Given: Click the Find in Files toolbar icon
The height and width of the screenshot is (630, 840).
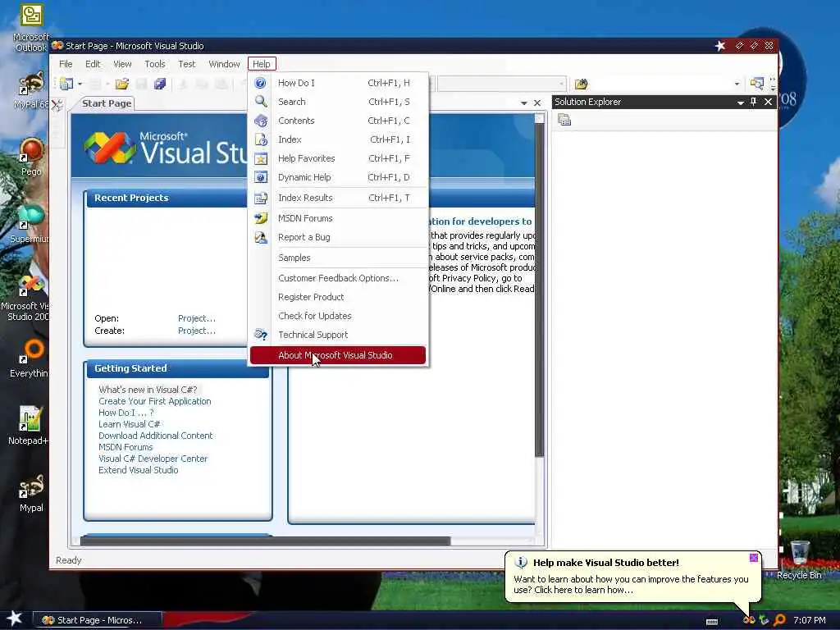Looking at the screenshot, I should pyautogui.click(x=582, y=84).
